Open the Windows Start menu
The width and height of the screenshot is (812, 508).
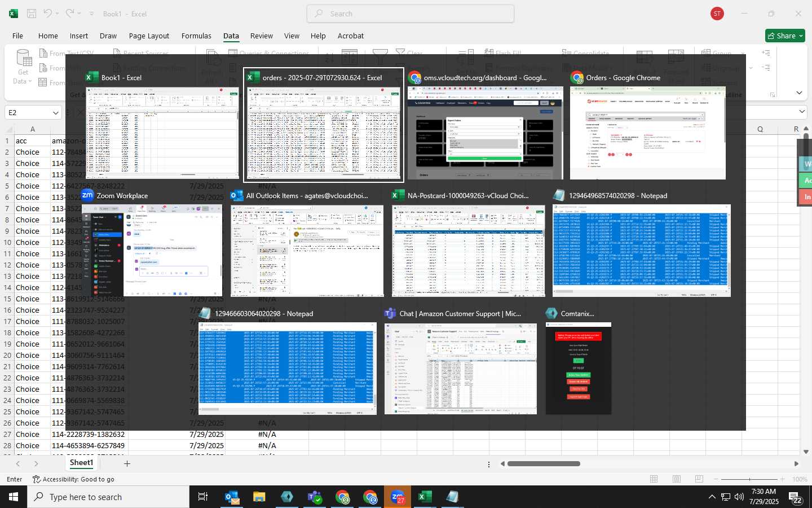point(14,497)
